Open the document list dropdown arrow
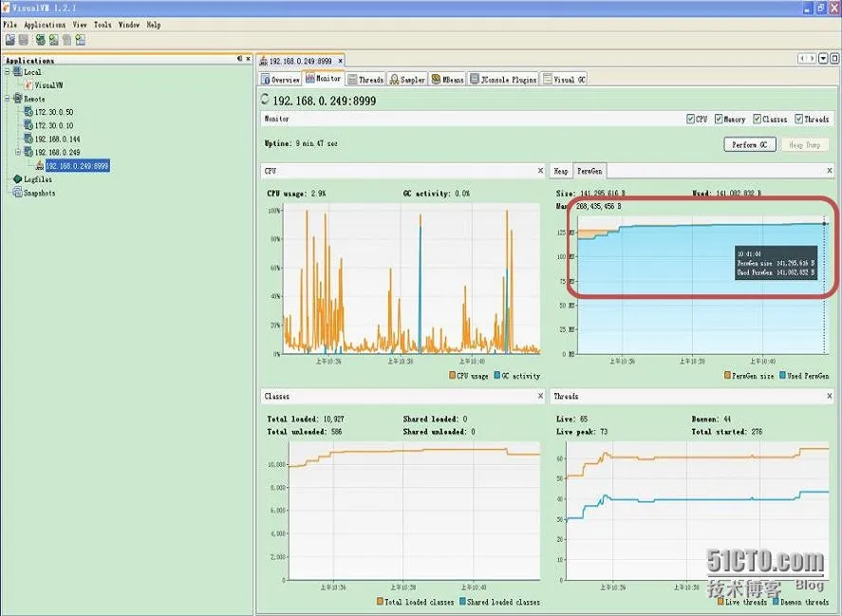This screenshot has height=616, width=842. (822, 59)
